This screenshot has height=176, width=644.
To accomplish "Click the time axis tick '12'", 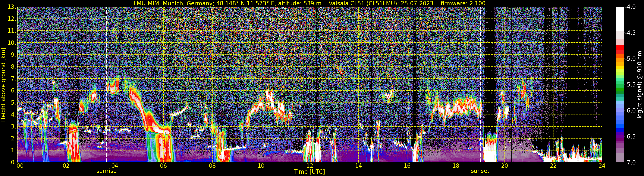I will click(310, 166).
